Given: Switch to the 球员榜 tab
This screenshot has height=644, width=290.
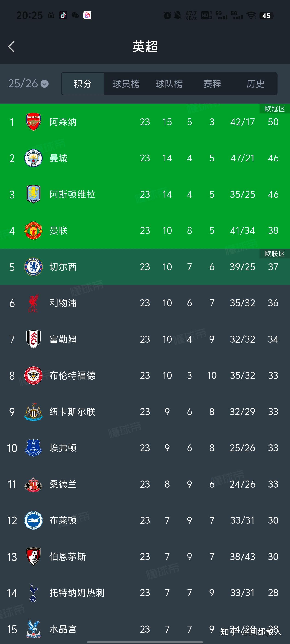Looking at the screenshot, I should point(126,84).
